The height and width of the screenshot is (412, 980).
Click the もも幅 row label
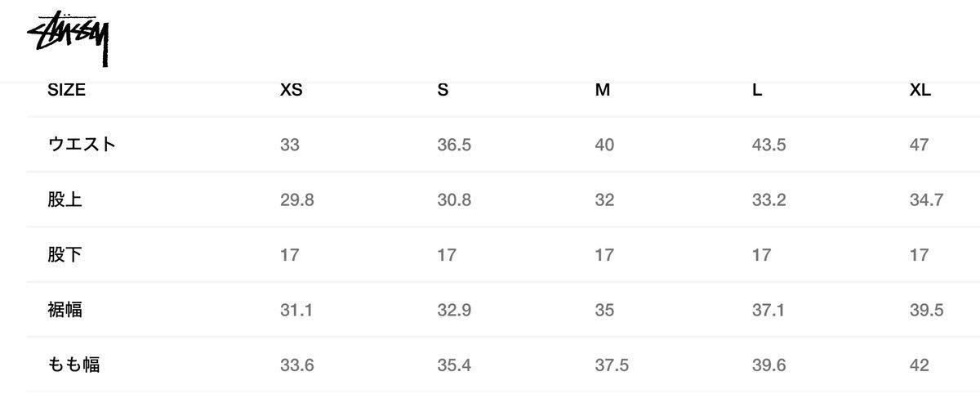(73, 365)
